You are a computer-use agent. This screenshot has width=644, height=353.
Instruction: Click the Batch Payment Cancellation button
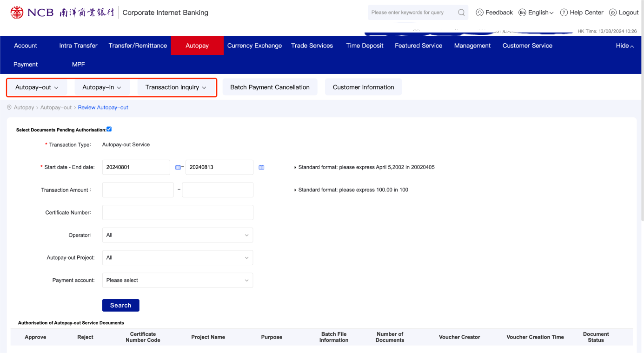pyautogui.click(x=270, y=87)
